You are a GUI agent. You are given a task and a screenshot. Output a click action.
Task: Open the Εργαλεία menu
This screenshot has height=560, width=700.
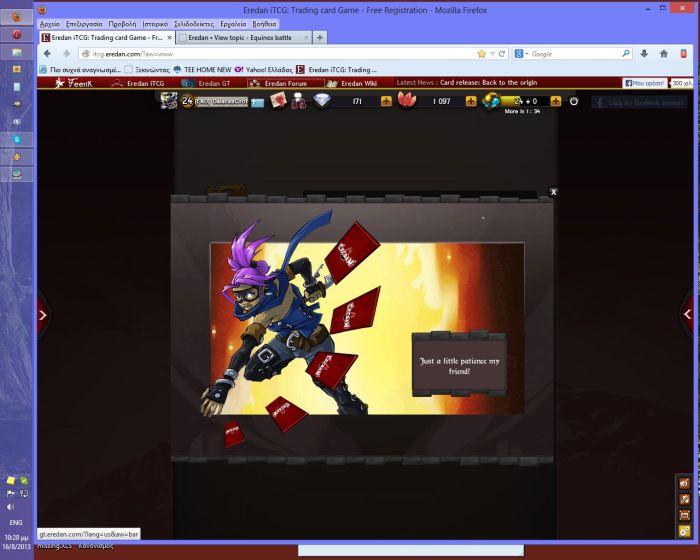click(233, 24)
